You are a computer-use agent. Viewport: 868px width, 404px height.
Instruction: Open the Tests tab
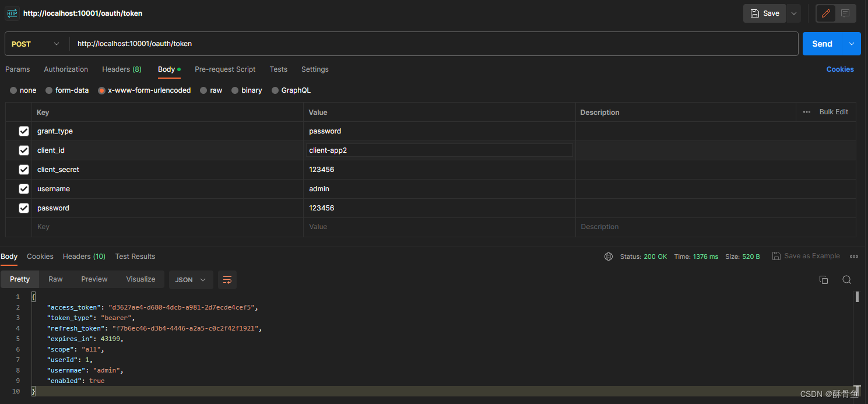coord(278,69)
